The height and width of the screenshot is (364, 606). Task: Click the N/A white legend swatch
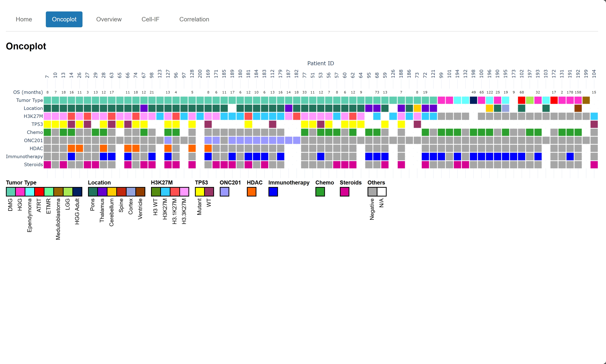[x=382, y=192]
